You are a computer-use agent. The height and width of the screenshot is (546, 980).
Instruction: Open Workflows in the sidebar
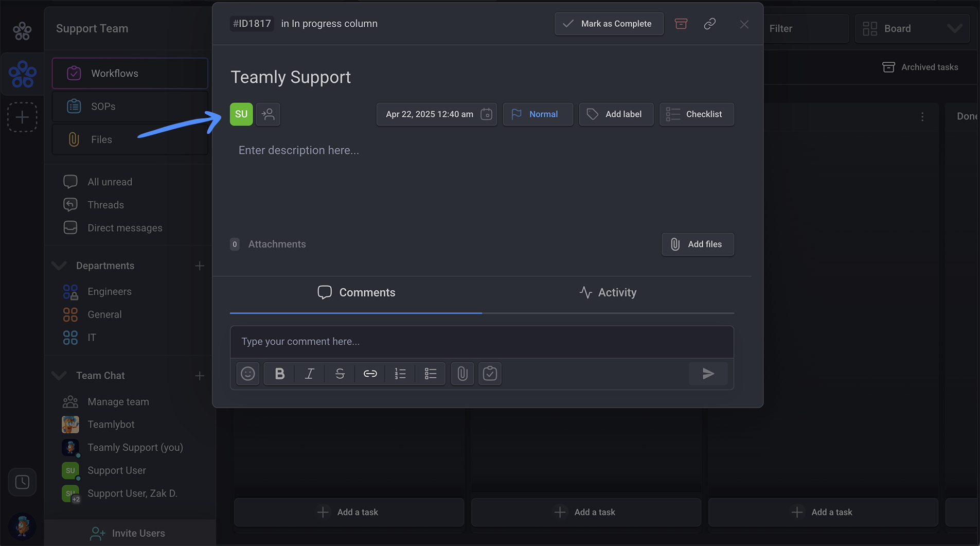tap(130, 73)
